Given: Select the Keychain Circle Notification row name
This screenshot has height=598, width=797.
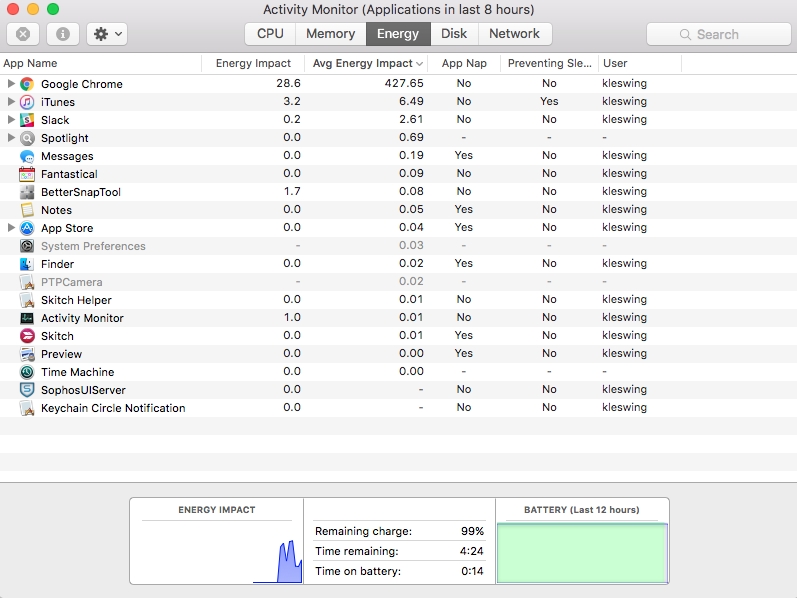Looking at the screenshot, I should tap(113, 408).
